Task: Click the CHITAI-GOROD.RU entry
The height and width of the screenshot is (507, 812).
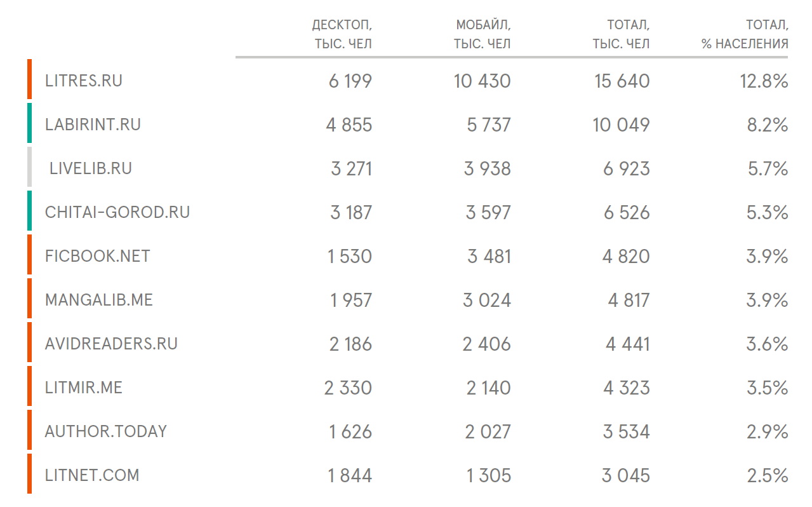Action: [x=117, y=212]
